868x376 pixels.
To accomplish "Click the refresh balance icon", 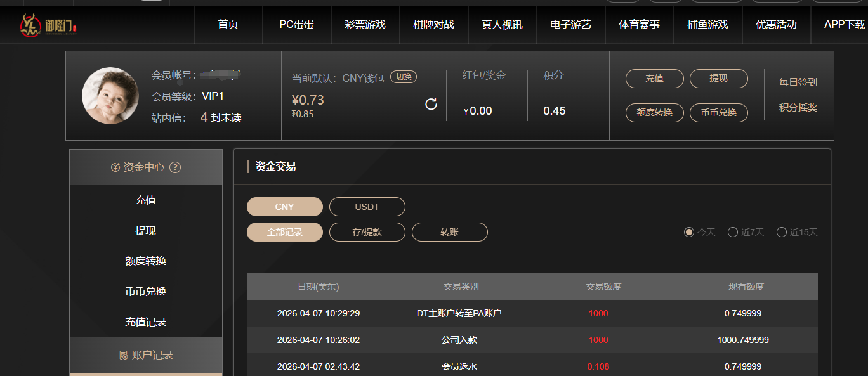I will (x=431, y=104).
